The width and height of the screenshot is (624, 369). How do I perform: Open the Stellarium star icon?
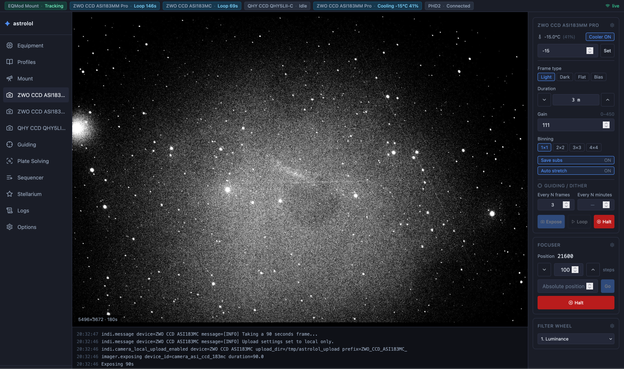point(10,194)
